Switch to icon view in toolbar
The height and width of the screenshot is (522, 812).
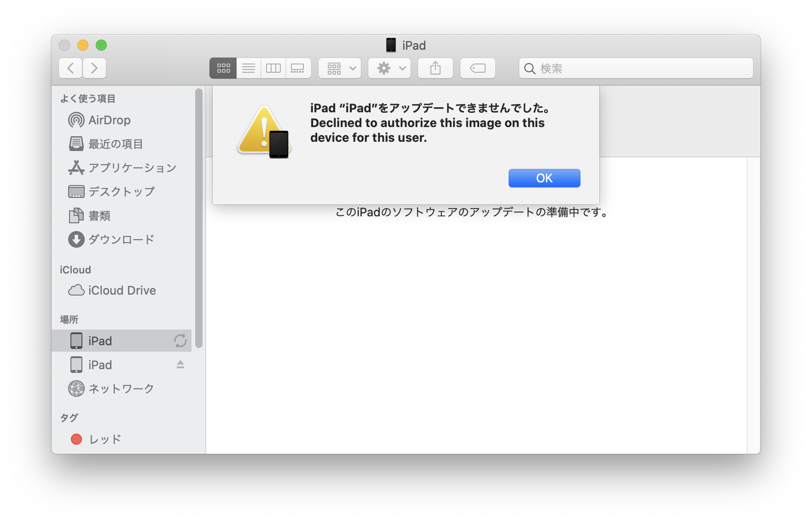223,68
